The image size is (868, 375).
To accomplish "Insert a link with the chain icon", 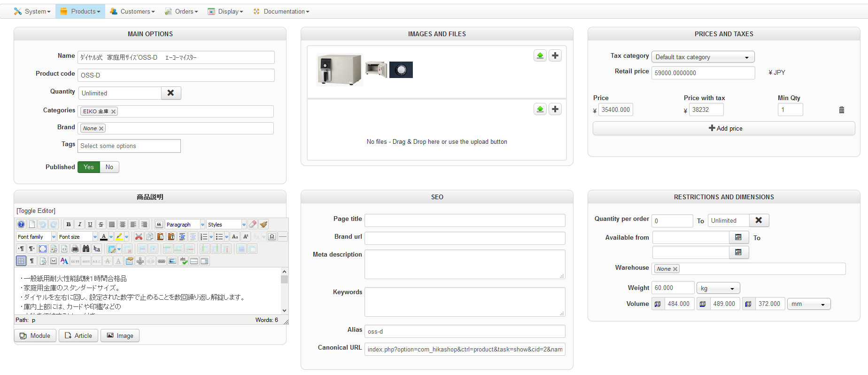I will (162, 261).
